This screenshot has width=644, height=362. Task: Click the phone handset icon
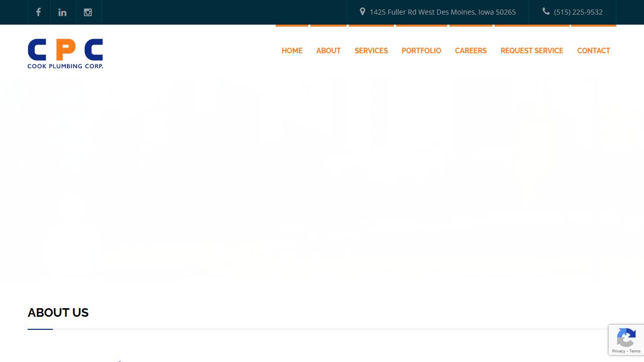546,12
